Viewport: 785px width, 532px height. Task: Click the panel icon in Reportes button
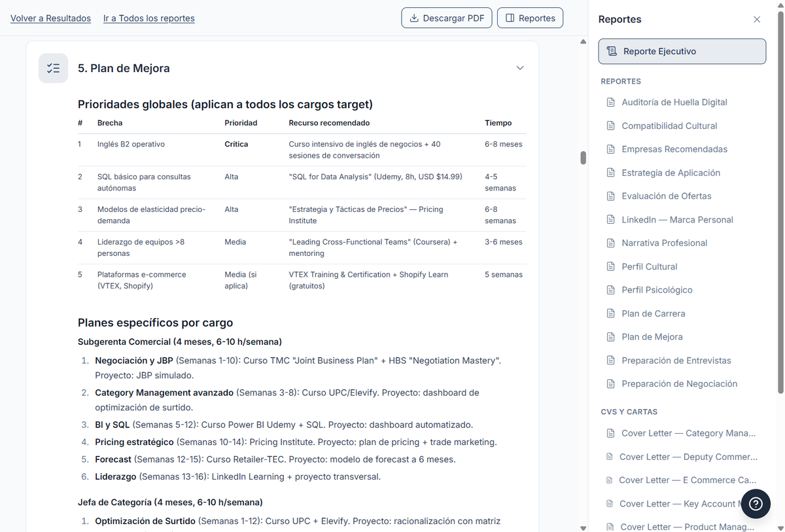[x=510, y=18]
